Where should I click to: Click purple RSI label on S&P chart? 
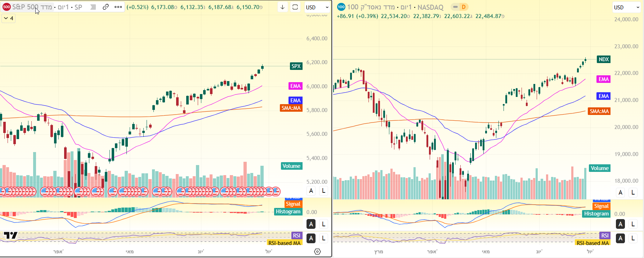coord(296,235)
